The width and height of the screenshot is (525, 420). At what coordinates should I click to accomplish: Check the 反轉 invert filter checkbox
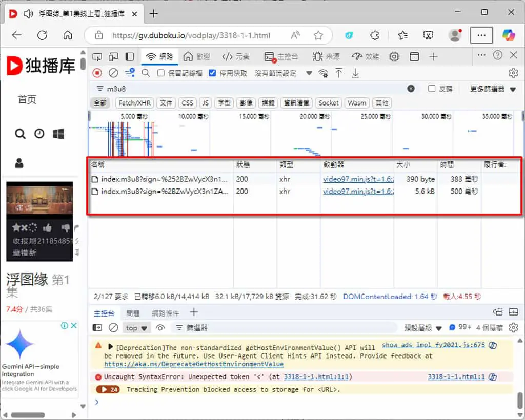coord(432,89)
